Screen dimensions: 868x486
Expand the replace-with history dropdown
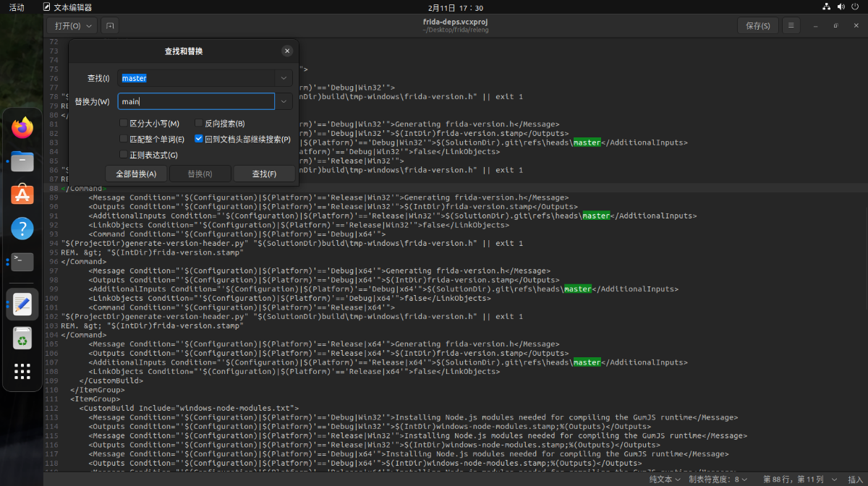click(284, 101)
